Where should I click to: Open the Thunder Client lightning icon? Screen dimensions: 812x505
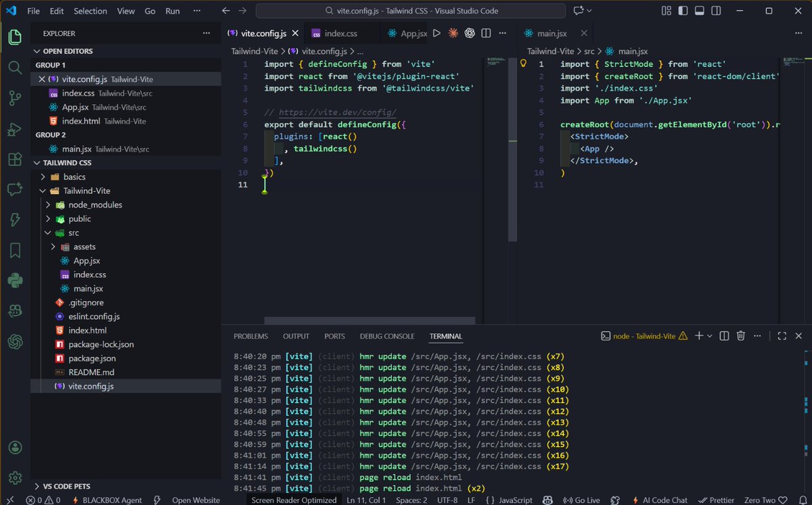coord(15,220)
